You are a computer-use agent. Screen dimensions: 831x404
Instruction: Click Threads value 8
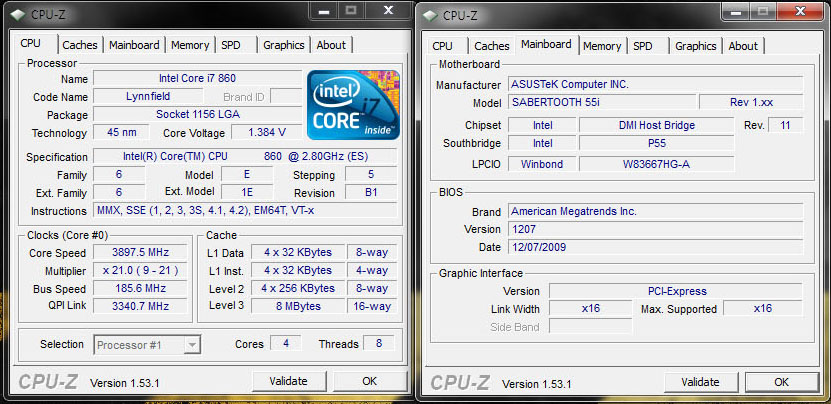pyautogui.click(x=379, y=343)
